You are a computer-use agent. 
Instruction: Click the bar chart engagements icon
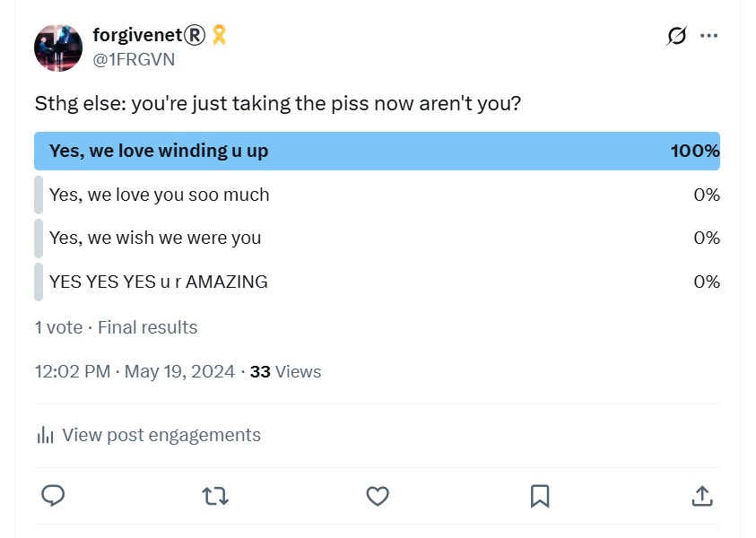[46, 435]
